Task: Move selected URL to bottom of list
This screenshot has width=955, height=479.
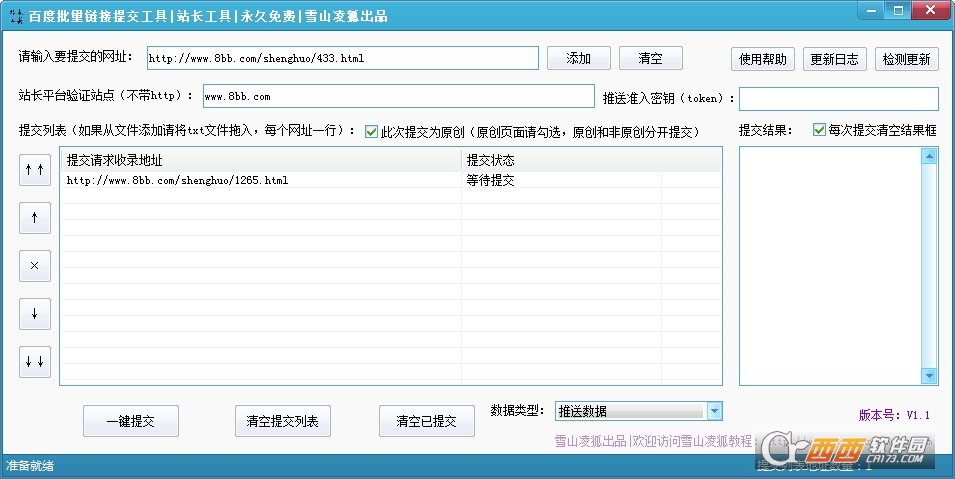Action: tap(35, 362)
